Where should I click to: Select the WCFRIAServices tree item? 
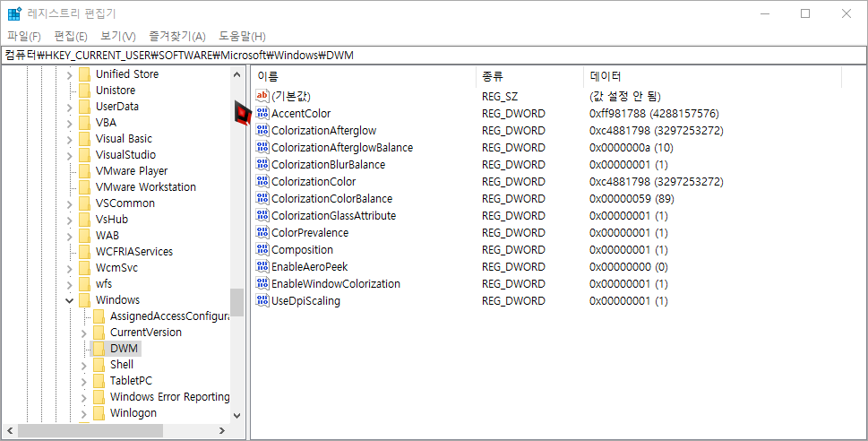point(134,252)
